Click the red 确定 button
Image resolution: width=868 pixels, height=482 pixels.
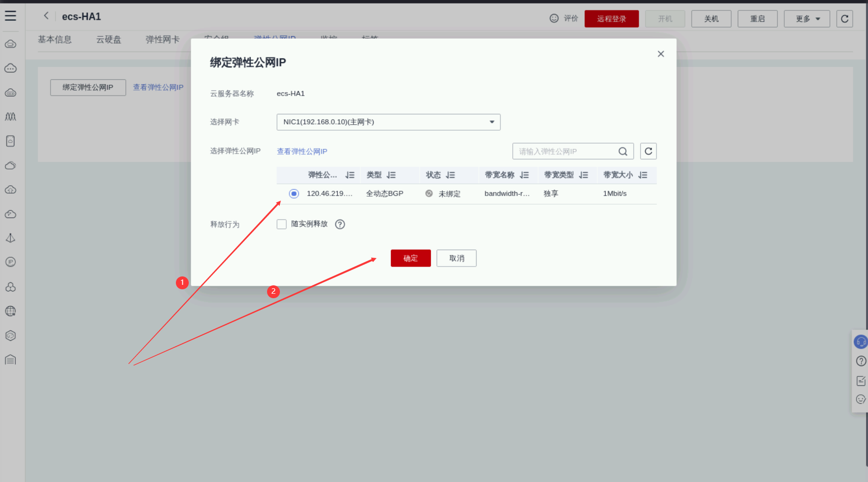[411, 258]
